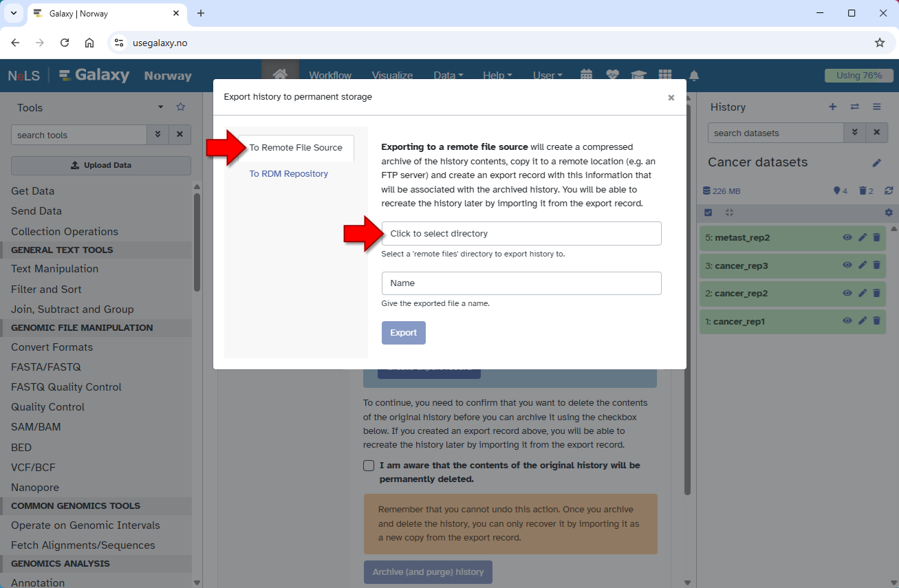
Task: Click the switch history arrows icon
Action: 854,107
